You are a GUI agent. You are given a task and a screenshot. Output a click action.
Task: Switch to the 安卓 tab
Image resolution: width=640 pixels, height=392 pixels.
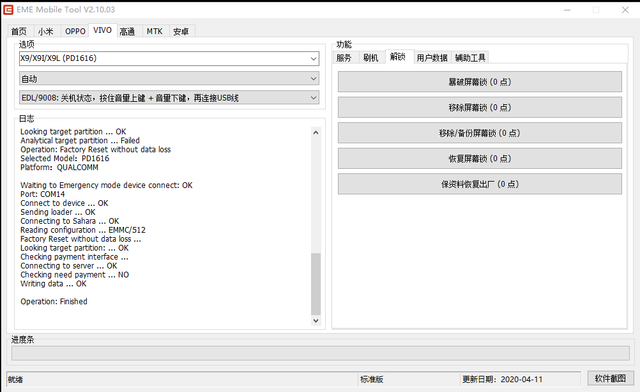pyautogui.click(x=181, y=31)
